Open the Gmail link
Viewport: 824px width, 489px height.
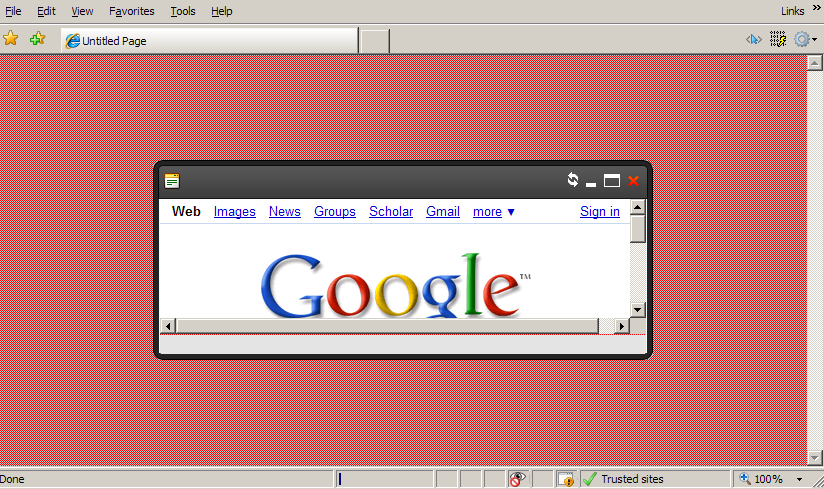[443, 212]
